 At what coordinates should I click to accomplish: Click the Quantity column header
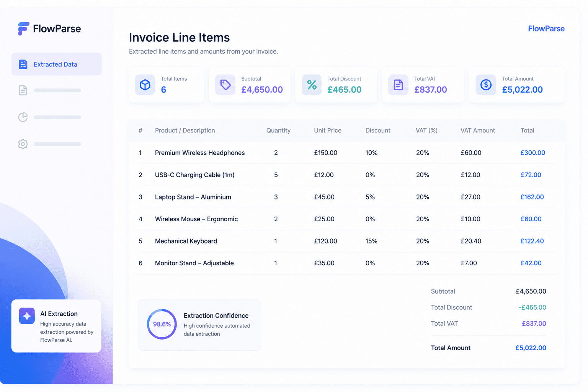point(278,131)
